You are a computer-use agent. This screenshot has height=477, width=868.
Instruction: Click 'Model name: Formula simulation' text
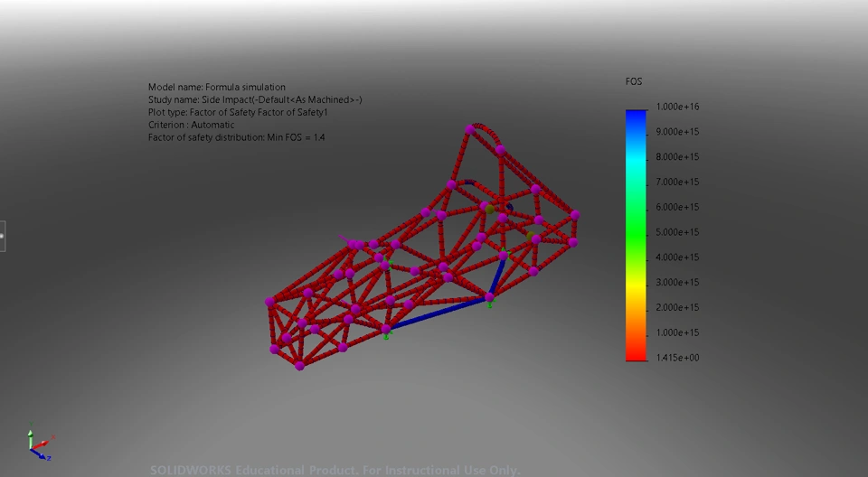tap(217, 87)
